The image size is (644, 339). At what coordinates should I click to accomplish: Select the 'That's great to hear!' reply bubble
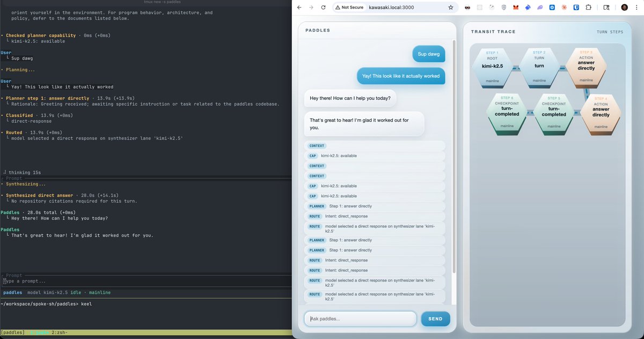tap(364, 124)
